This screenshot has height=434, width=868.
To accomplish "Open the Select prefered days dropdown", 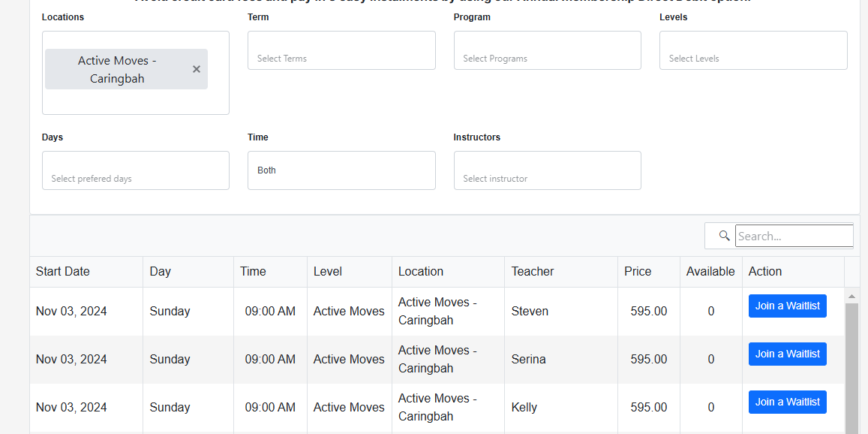I will (136, 170).
